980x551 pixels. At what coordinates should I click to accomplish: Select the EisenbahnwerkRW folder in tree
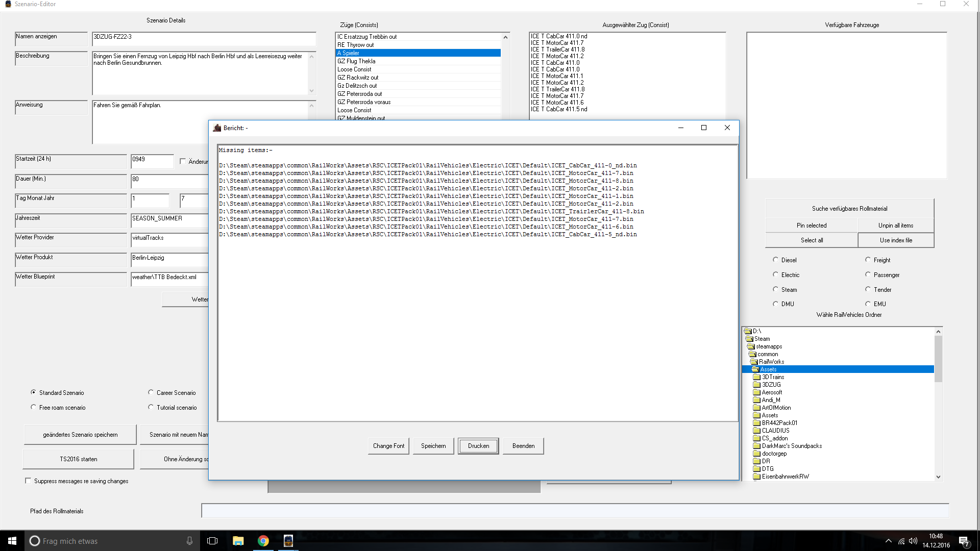coord(785,477)
